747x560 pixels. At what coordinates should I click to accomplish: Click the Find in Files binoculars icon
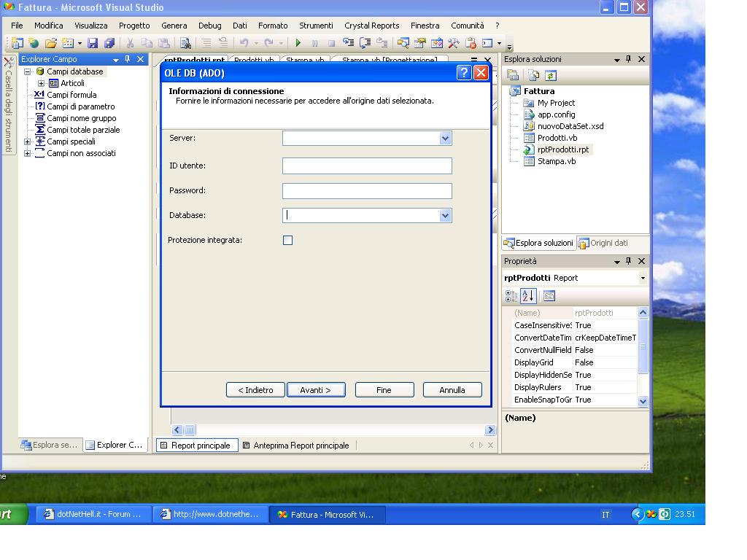(185, 43)
